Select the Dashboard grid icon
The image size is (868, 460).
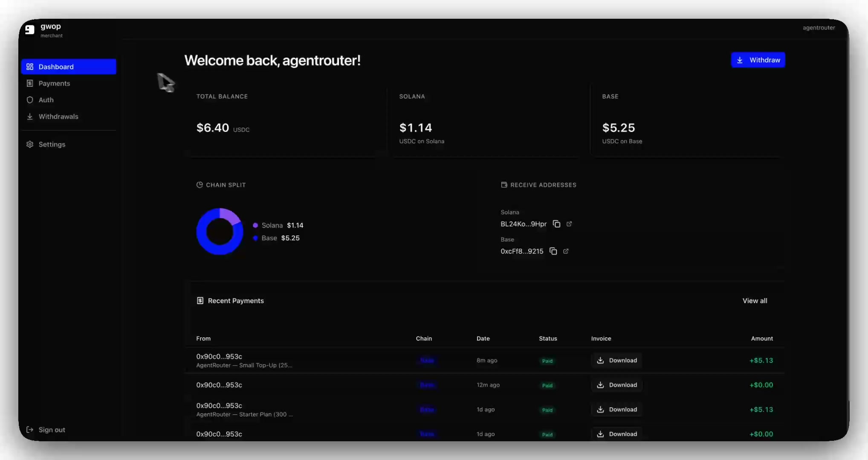[29, 66]
